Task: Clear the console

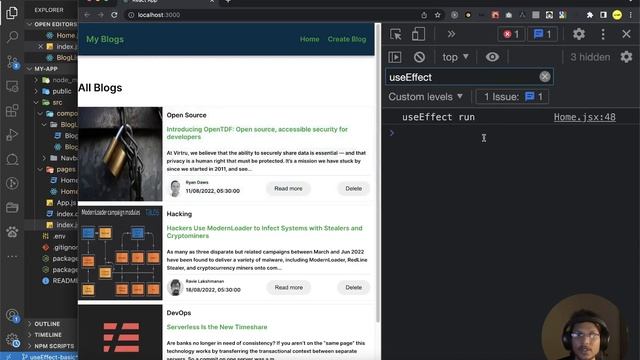Action: [419, 57]
